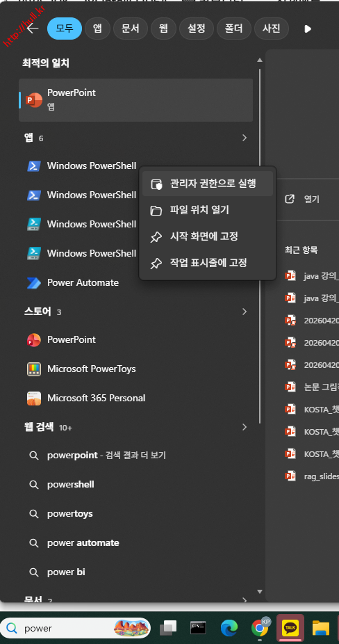Expand the 스토어 3 section chevron

click(245, 312)
